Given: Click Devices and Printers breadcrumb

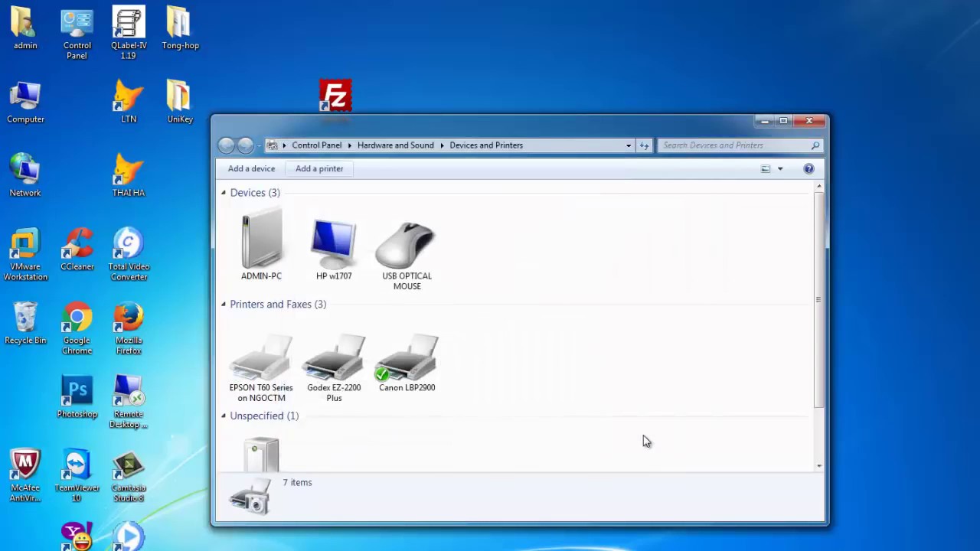Looking at the screenshot, I should click(486, 145).
